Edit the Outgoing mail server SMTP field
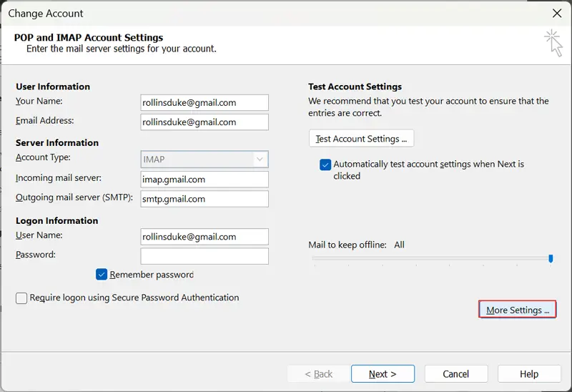572x392 pixels. tap(204, 199)
